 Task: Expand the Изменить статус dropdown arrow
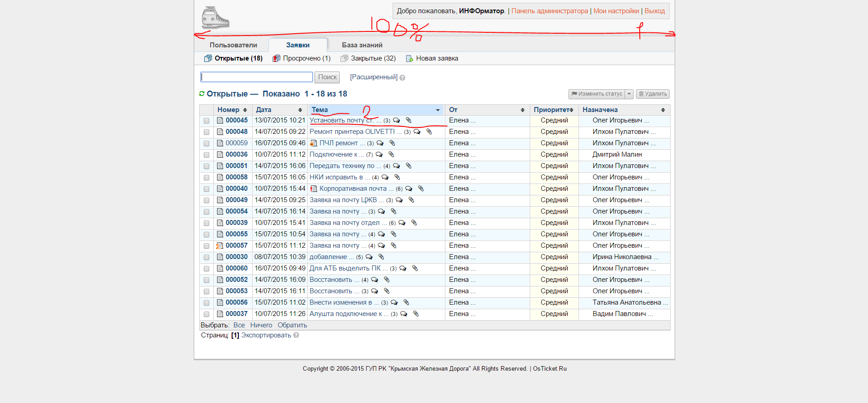pyautogui.click(x=629, y=94)
